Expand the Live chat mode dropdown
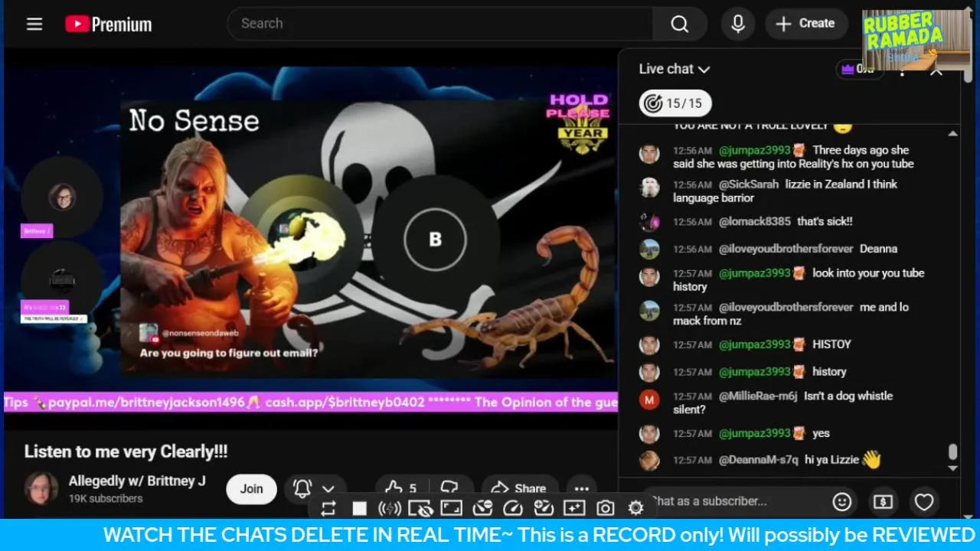Viewport: 980px width, 551px height. [x=675, y=69]
